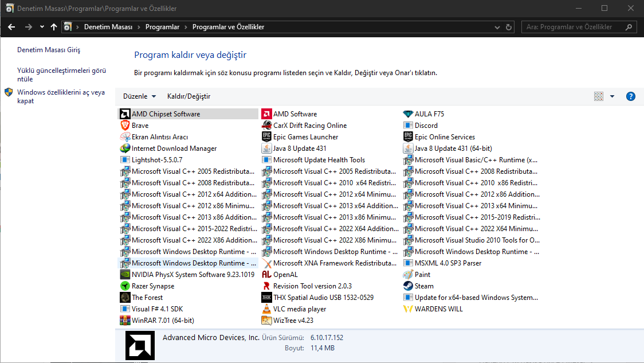Select Microsoft Visual C++ 2010 x64 Redistributable

tap(329, 183)
